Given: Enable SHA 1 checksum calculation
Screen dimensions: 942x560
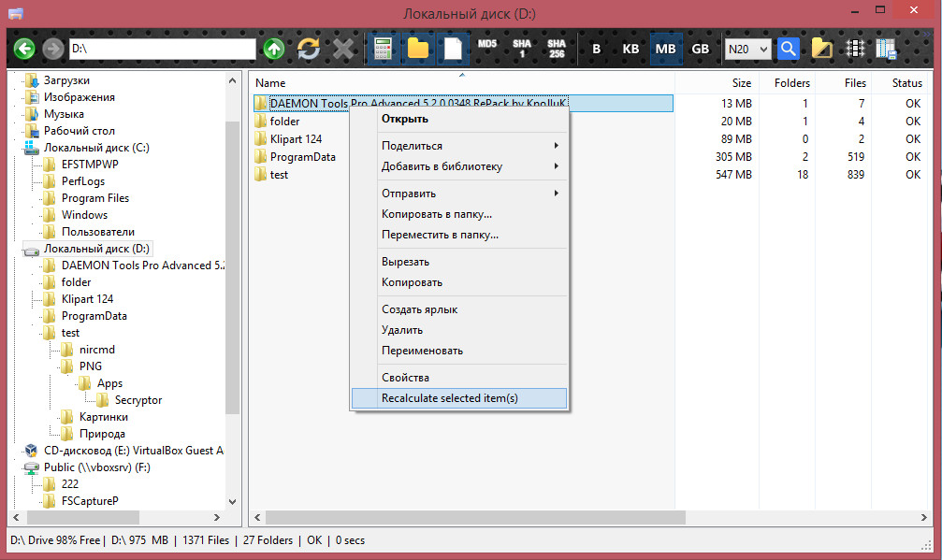Looking at the screenshot, I should pos(521,49).
